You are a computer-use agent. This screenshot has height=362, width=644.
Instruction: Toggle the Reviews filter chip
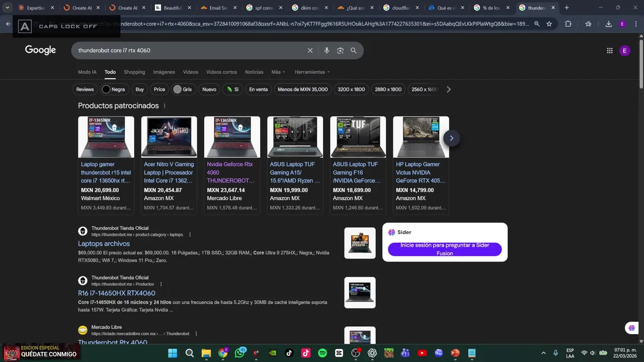coord(85,89)
